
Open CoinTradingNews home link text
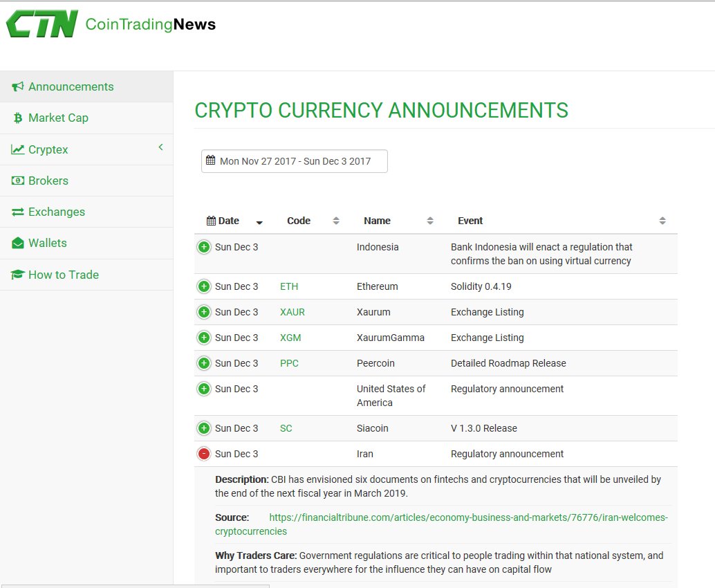pos(151,24)
